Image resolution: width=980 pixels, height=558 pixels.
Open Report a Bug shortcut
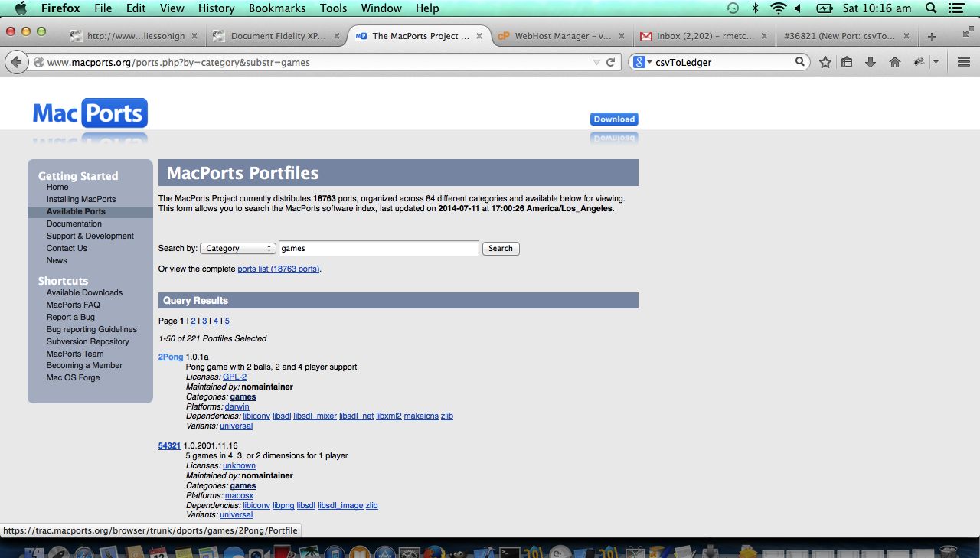tap(70, 317)
